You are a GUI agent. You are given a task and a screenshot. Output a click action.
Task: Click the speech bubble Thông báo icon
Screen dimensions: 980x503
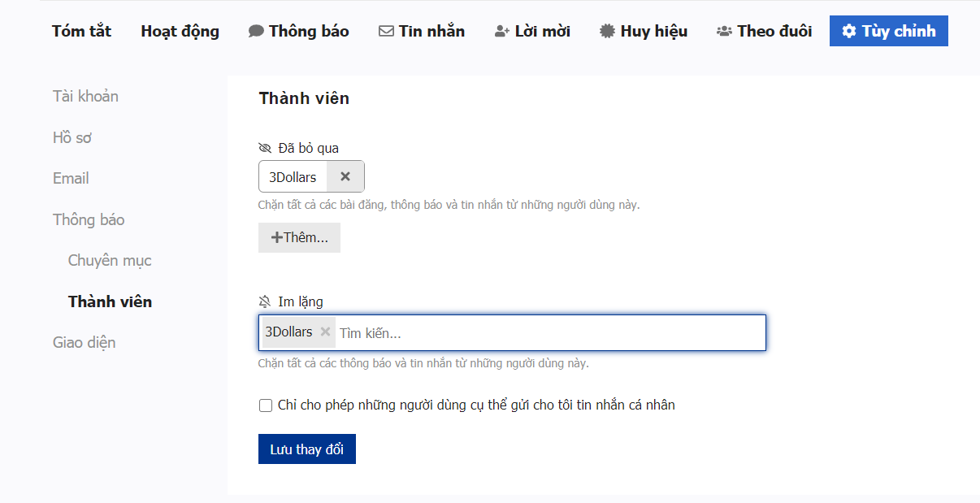256,32
